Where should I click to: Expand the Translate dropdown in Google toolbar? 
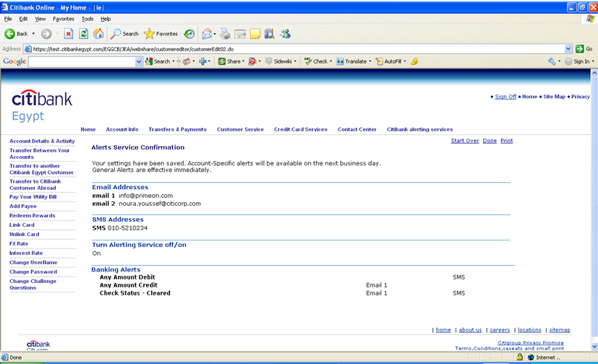pos(370,61)
